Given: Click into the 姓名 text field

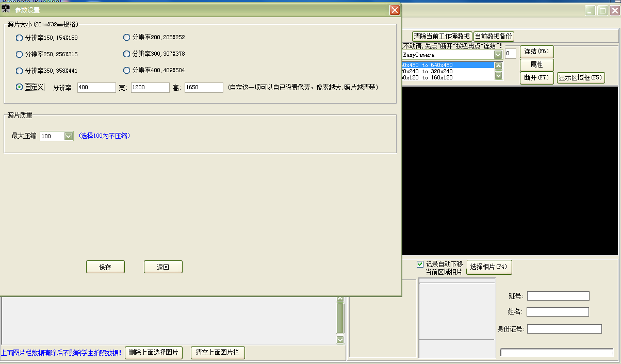Looking at the screenshot, I should pos(558,312).
